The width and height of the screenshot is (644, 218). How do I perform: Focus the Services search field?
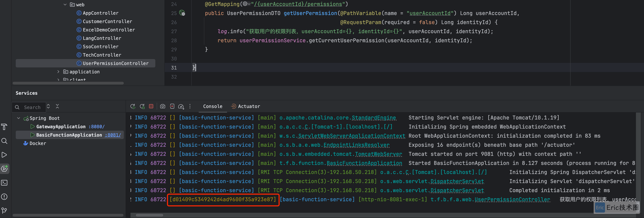coord(29,107)
